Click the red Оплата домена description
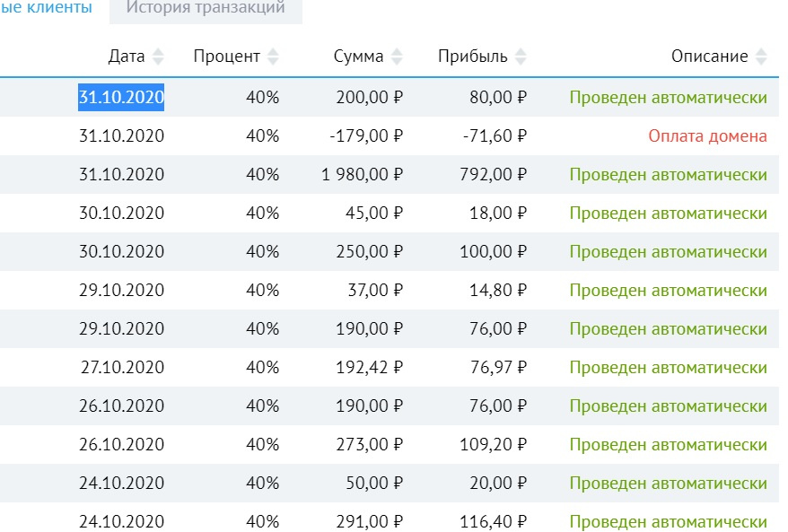The width and height of the screenshot is (788, 532). click(x=707, y=136)
